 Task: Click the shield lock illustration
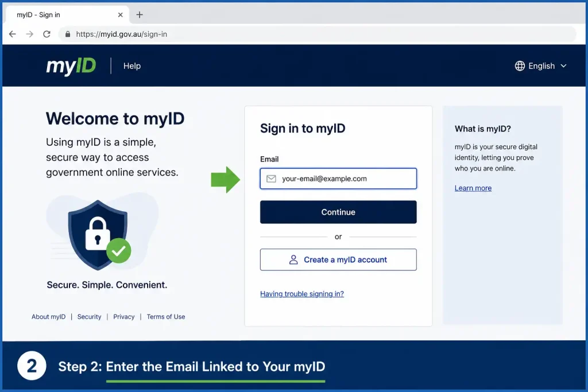pyautogui.click(x=99, y=235)
